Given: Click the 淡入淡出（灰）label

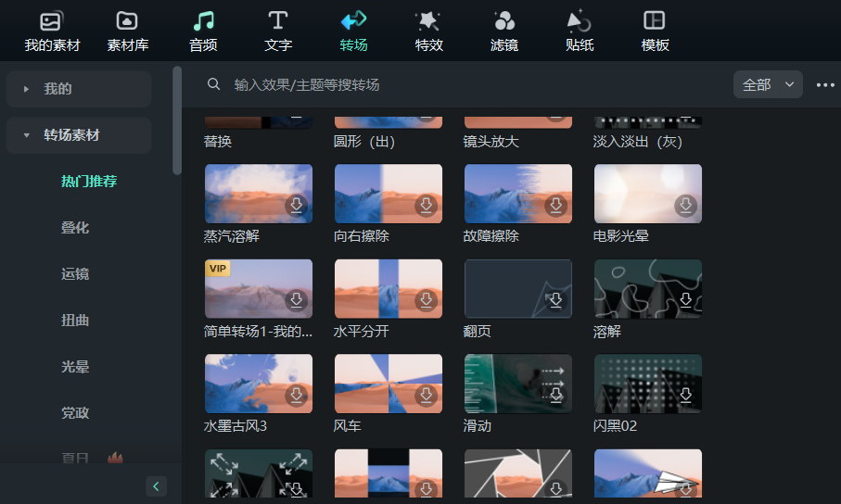Looking at the screenshot, I should pos(638,142).
